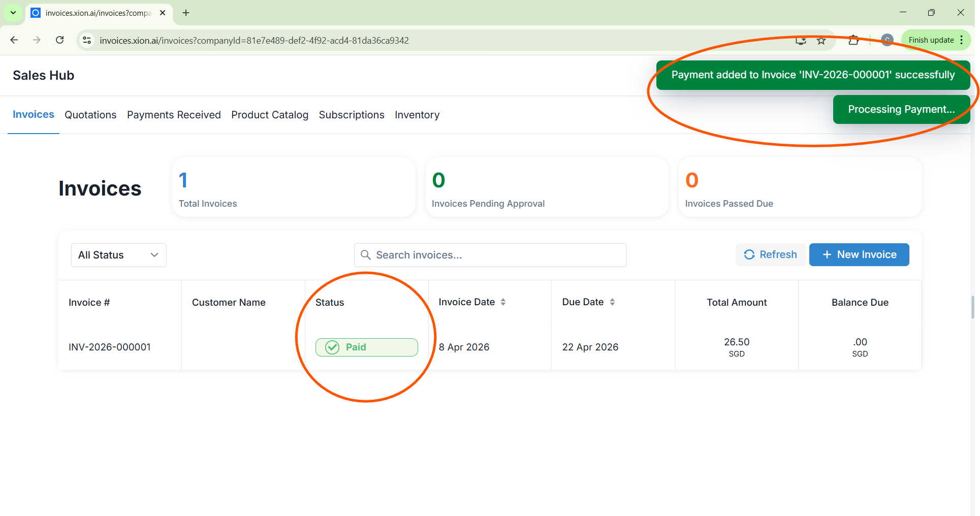Image resolution: width=980 pixels, height=516 pixels.
Task: Expand the All Status filter dropdown
Action: tap(118, 255)
